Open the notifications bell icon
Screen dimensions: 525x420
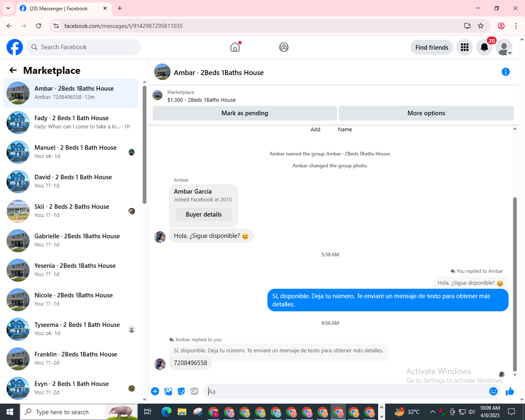point(484,48)
